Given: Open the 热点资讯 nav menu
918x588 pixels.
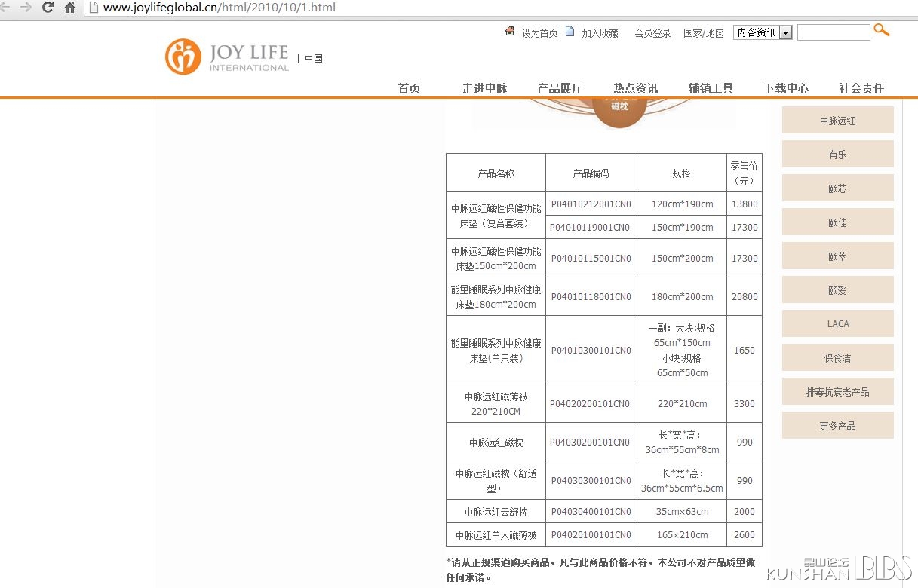Looking at the screenshot, I should (x=636, y=88).
